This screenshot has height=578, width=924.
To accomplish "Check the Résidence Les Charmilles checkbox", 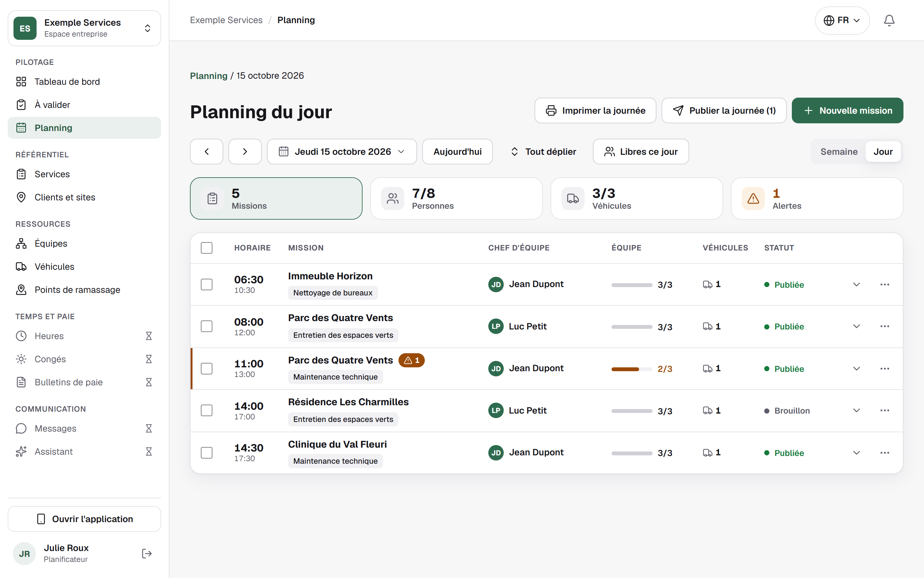I will point(207,411).
